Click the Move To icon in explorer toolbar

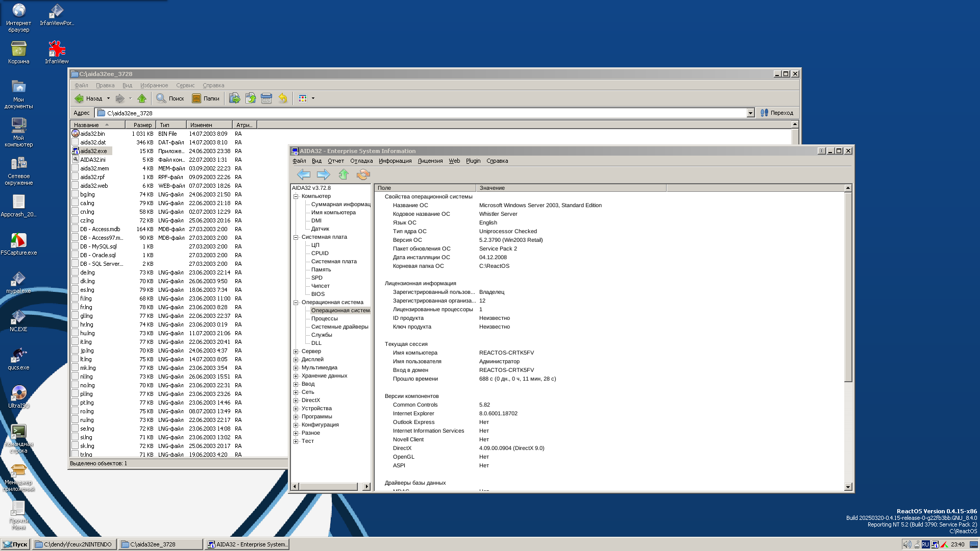click(x=234, y=98)
